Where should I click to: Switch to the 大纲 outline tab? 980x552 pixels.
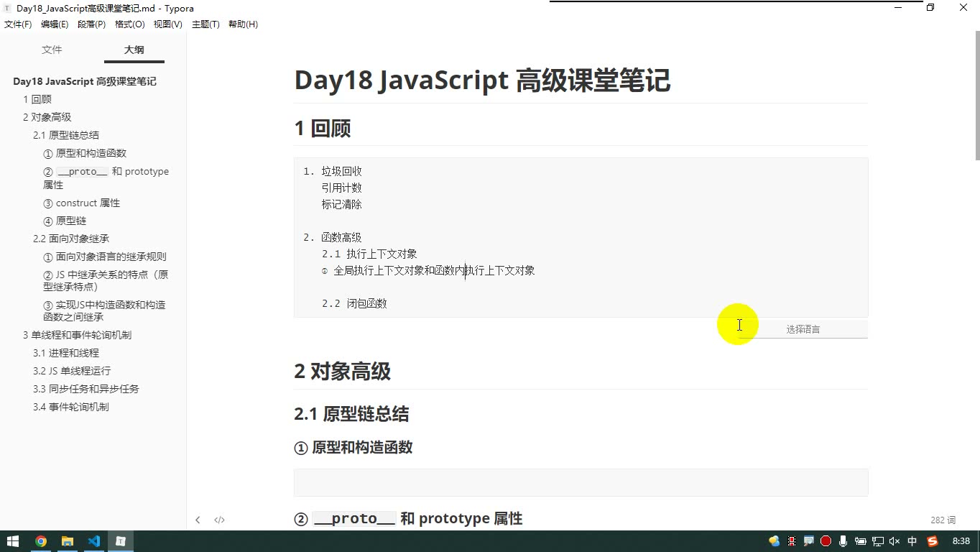coord(134,50)
